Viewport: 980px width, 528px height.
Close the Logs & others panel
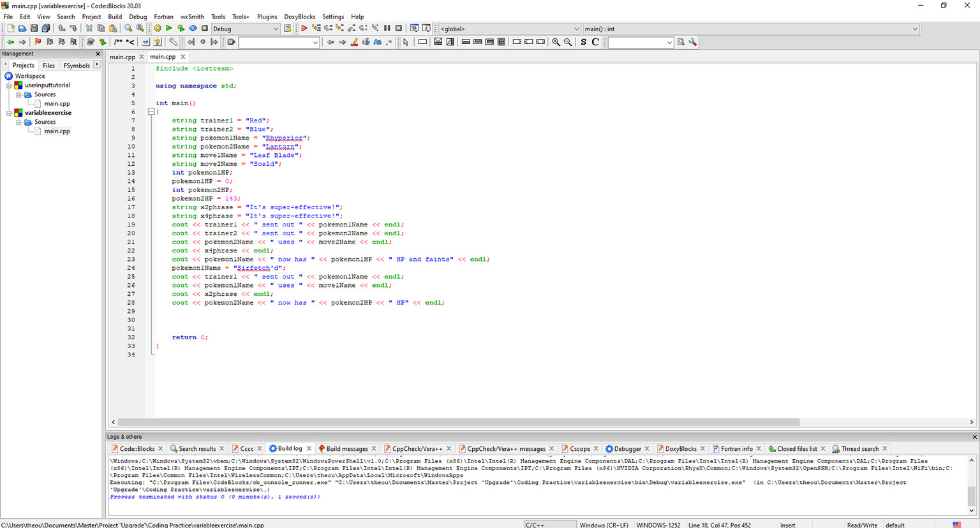[974, 437]
